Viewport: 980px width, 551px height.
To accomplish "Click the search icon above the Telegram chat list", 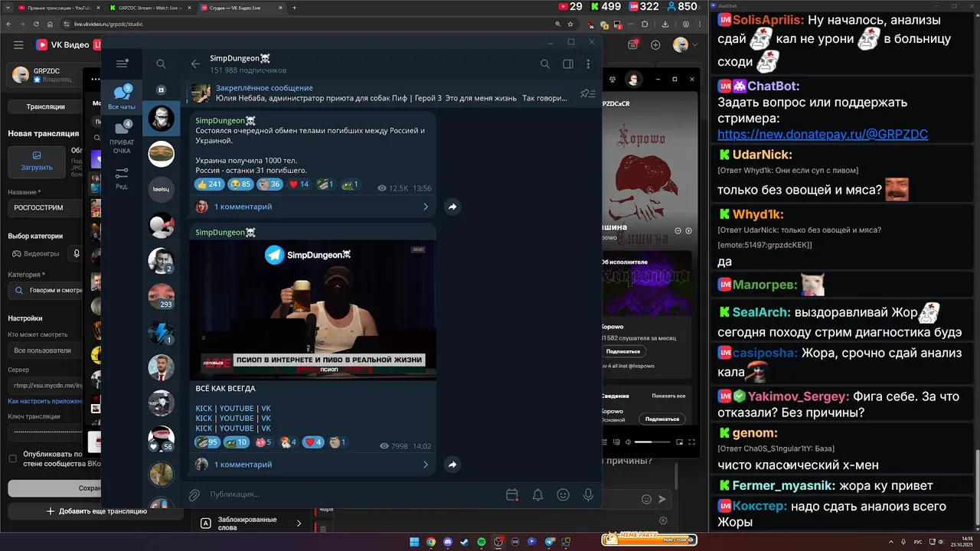I will pos(161,64).
